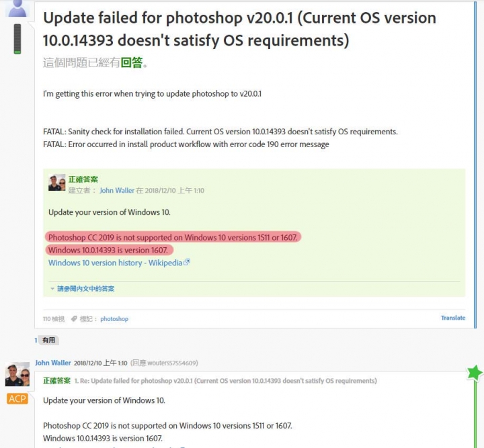Select the photoshop tag link

pyautogui.click(x=114, y=319)
